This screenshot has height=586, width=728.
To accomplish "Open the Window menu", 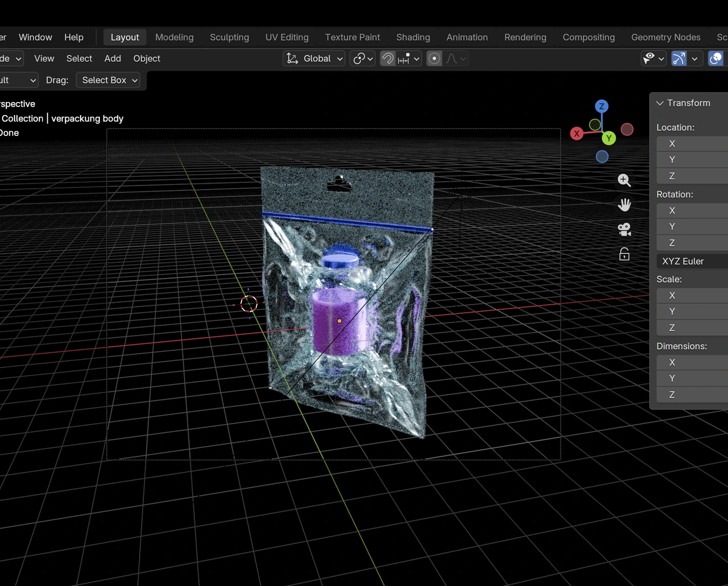I will point(35,37).
